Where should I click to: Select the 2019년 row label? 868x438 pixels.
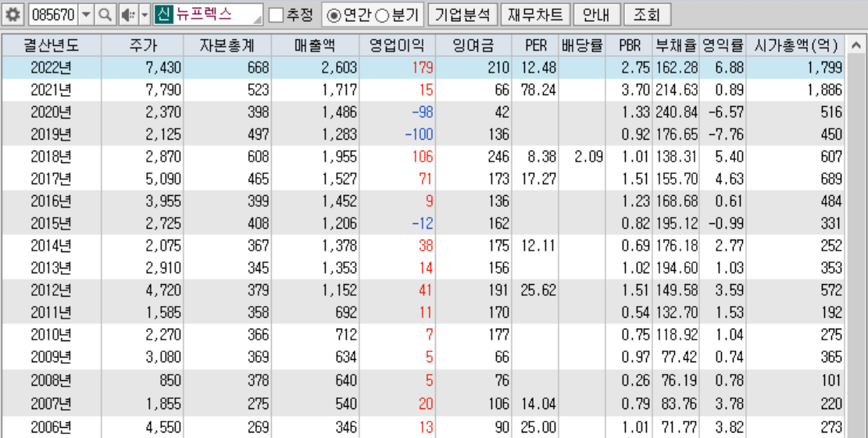pyautogui.click(x=51, y=134)
